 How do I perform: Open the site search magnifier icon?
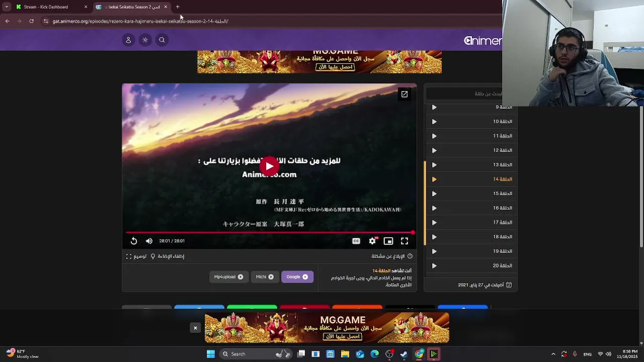pyautogui.click(x=162, y=40)
